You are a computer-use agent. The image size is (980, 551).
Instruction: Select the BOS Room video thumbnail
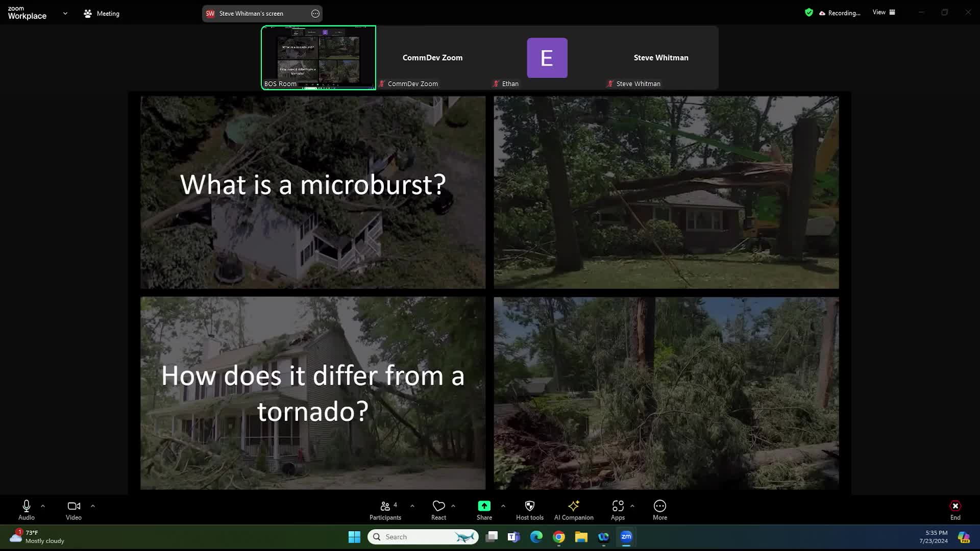318,57
